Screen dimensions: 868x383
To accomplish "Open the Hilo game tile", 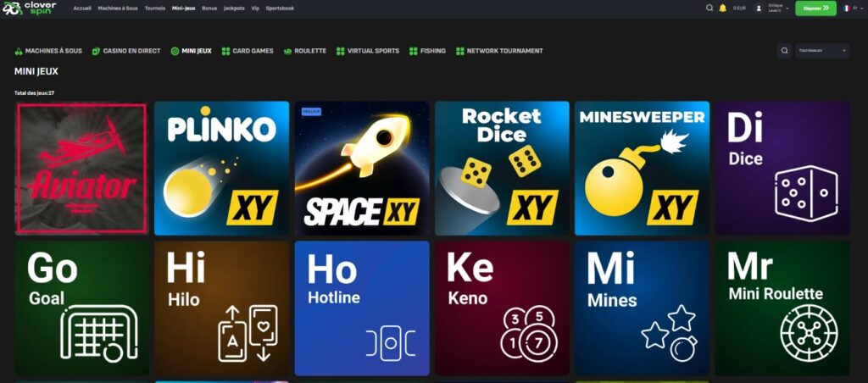I will tap(222, 308).
